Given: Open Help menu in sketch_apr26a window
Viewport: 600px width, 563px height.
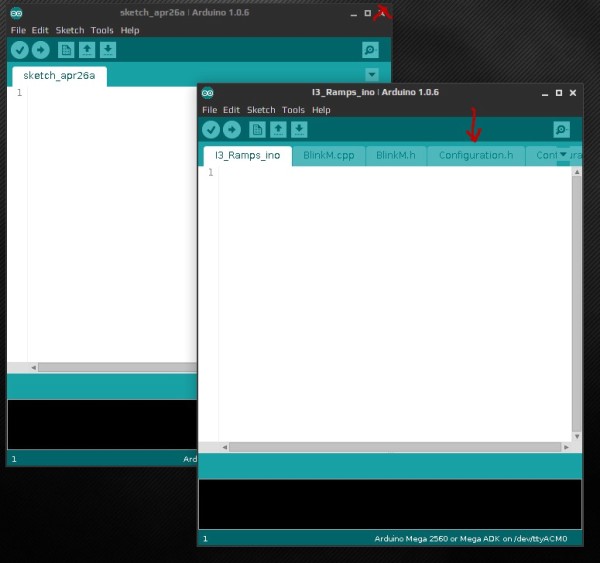Looking at the screenshot, I should (x=130, y=31).
